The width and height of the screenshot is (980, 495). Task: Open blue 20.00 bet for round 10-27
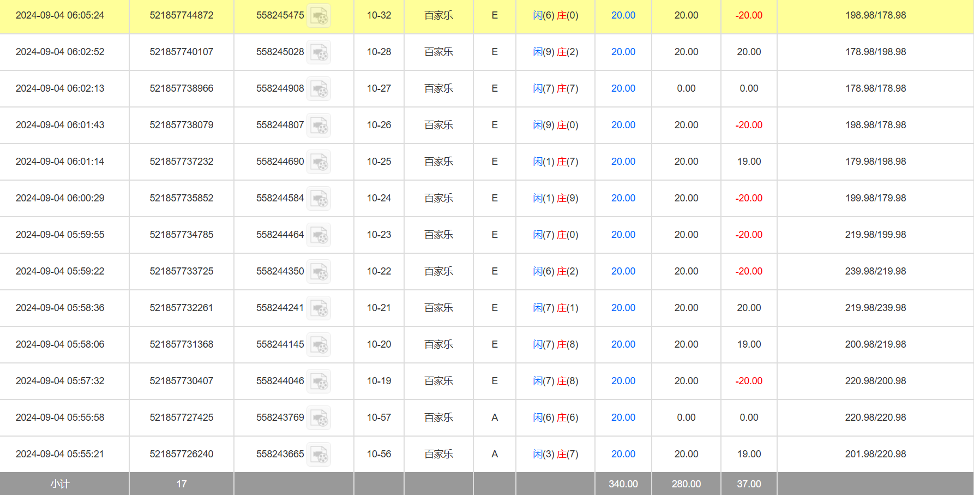tap(623, 88)
